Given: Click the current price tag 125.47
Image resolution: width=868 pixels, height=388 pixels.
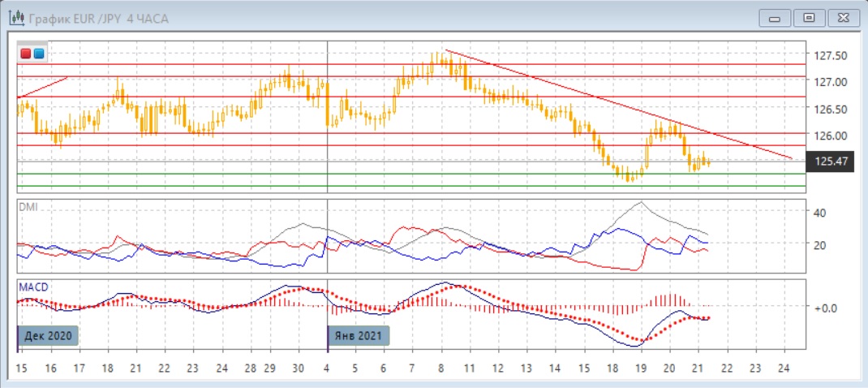Looking at the screenshot, I should (831, 162).
